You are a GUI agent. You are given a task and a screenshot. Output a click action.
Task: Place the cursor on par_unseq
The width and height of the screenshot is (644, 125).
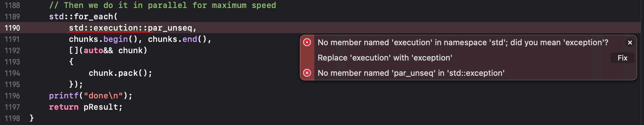coord(170,28)
